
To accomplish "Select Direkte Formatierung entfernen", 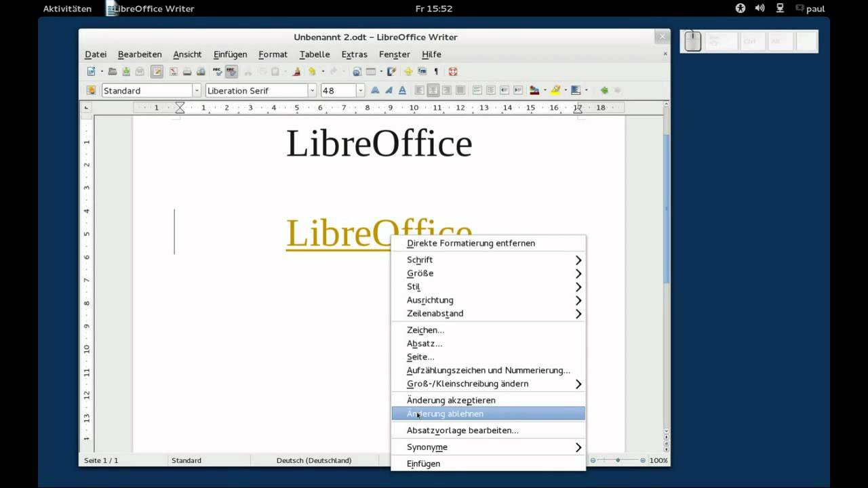I will pyautogui.click(x=488, y=243).
